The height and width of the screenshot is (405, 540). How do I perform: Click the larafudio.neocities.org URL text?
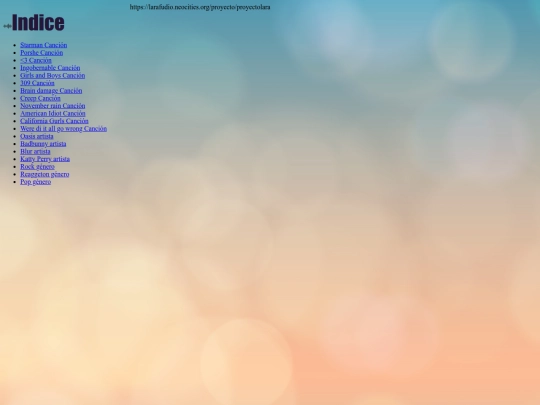tap(200, 7)
